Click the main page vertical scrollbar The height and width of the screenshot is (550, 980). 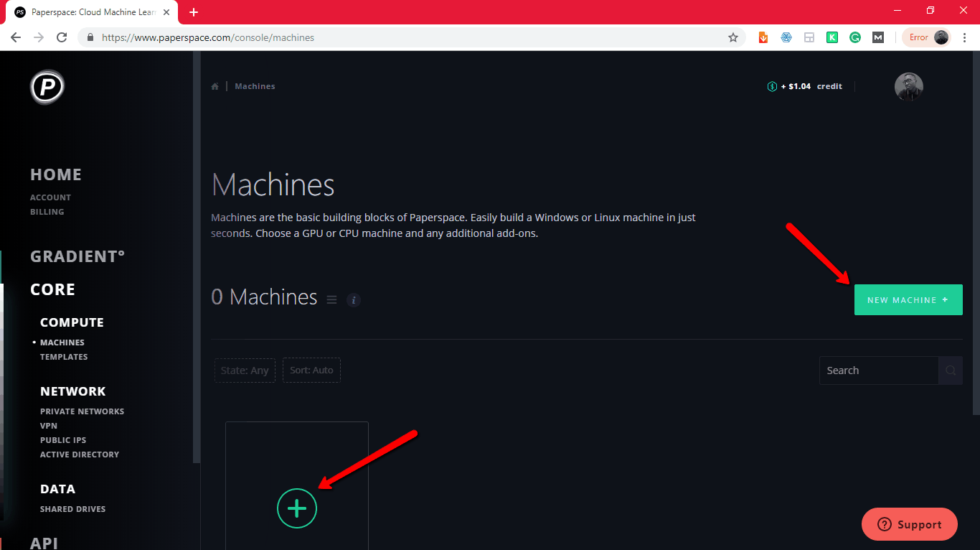[976, 234]
